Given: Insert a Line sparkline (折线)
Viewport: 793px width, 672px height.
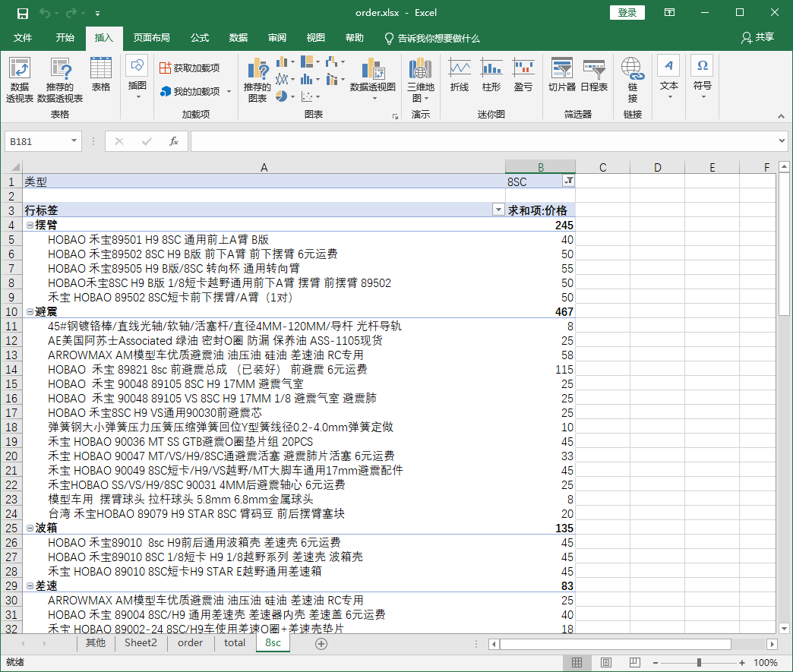Looking at the screenshot, I should (460, 75).
